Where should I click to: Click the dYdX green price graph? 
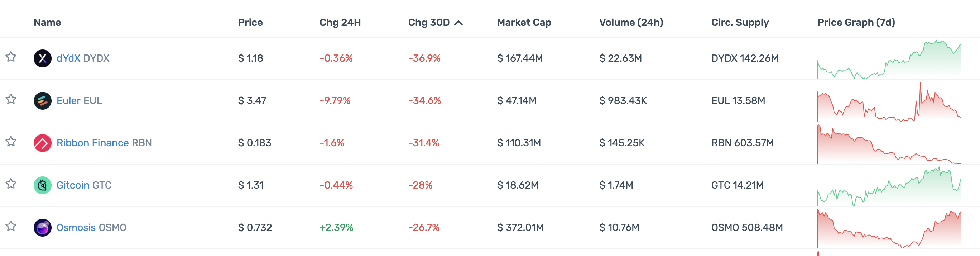(x=889, y=60)
